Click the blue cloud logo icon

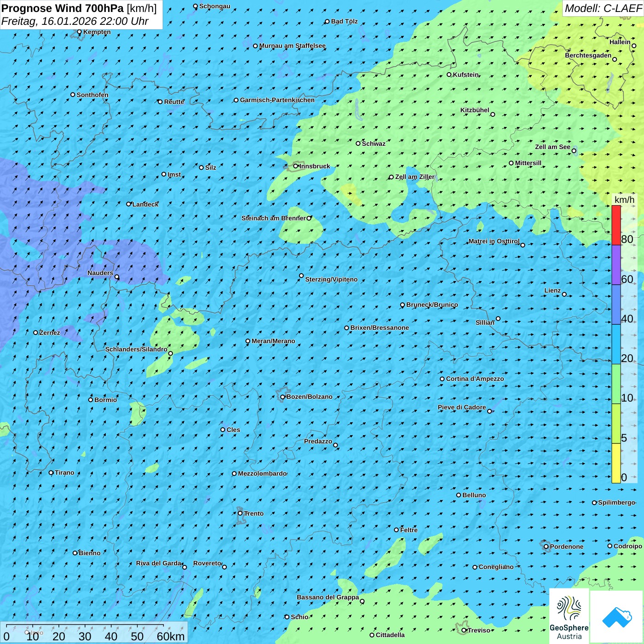[x=617, y=617]
